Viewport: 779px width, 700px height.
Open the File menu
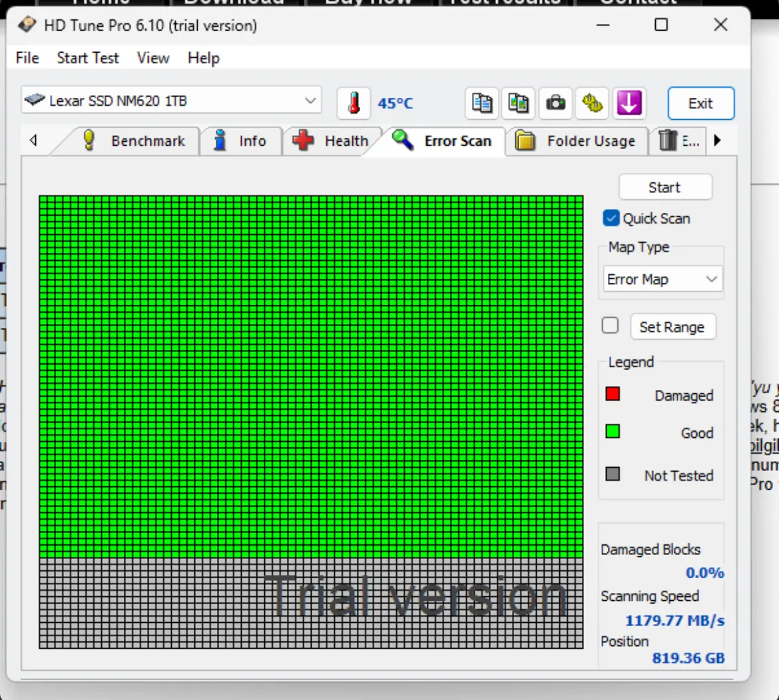pyautogui.click(x=27, y=58)
